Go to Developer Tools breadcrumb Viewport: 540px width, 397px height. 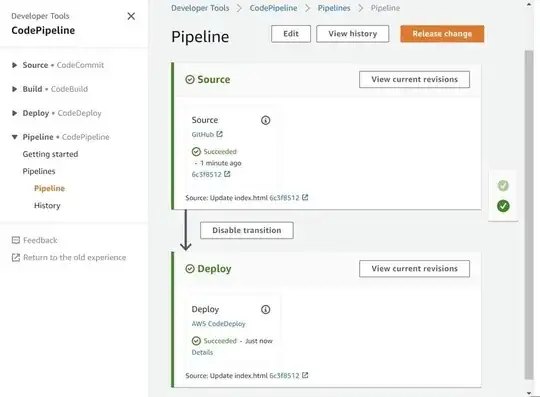coord(200,8)
